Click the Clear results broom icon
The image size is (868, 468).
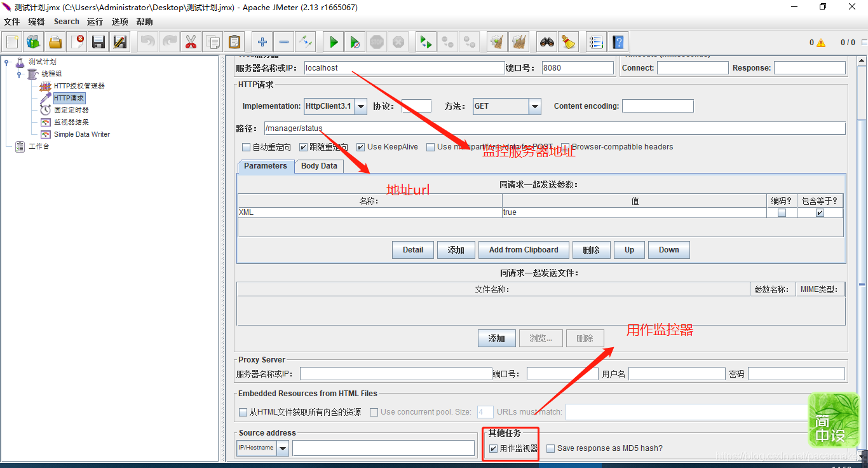coord(497,43)
